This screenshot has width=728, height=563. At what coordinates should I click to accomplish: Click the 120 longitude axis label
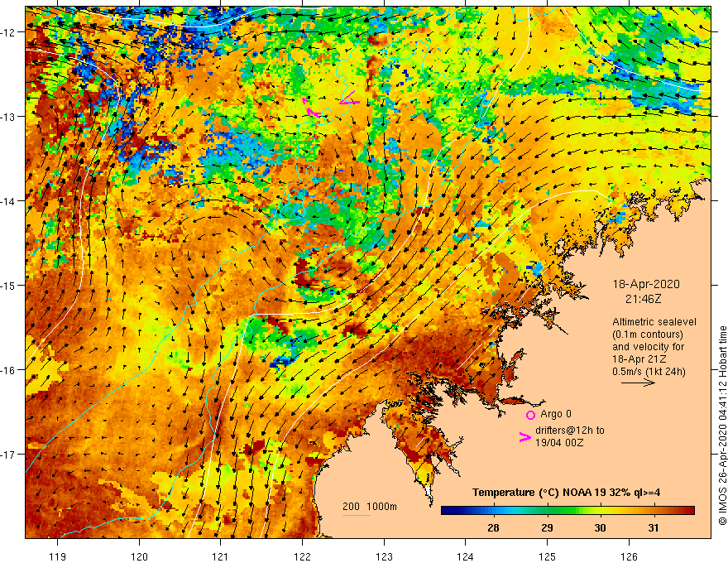[x=139, y=556]
